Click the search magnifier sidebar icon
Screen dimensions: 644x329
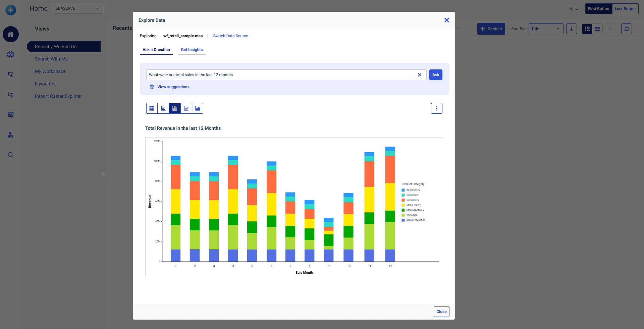click(x=11, y=155)
